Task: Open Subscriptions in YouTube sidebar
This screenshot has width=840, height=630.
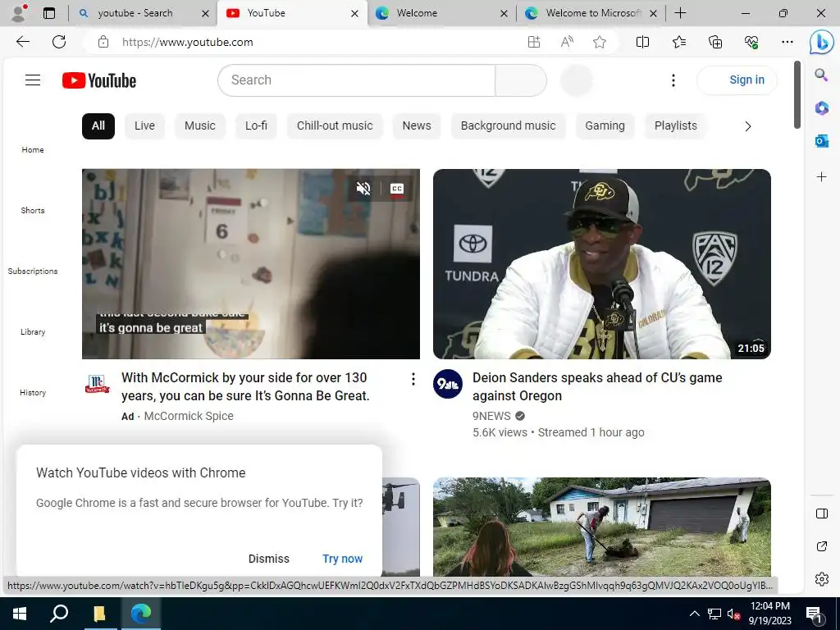Action: 33,271
